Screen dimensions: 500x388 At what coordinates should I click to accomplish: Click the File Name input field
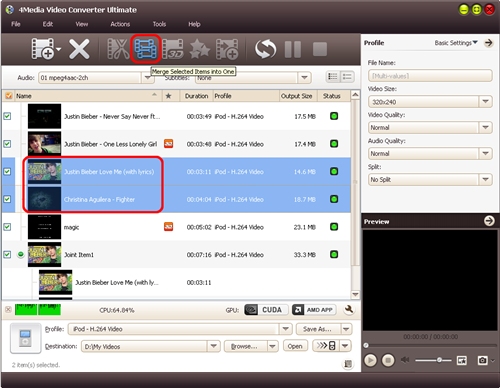[x=430, y=76]
